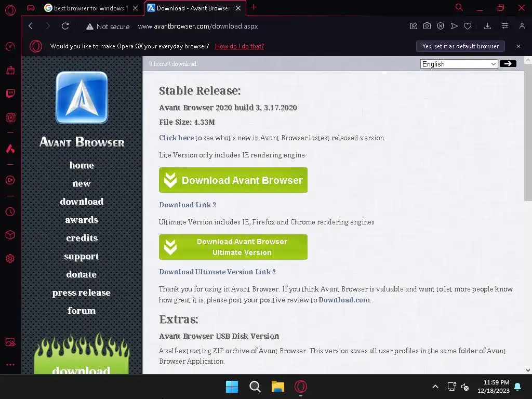Open the shopping bag icon in sidebar
The image size is (532, 399).
[10, 70]
